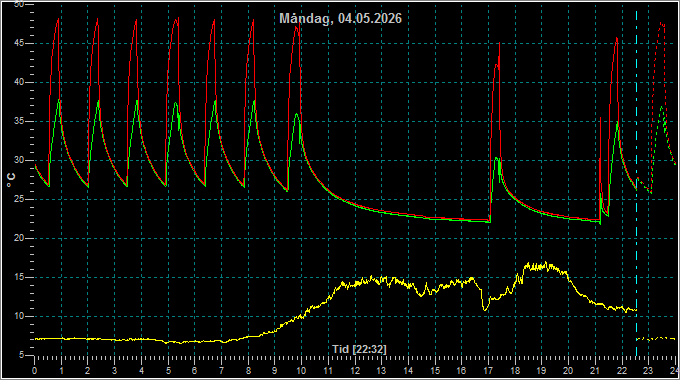Click hour 17 on the time axis
Viewport: 680px width, 380px height.
488,371
